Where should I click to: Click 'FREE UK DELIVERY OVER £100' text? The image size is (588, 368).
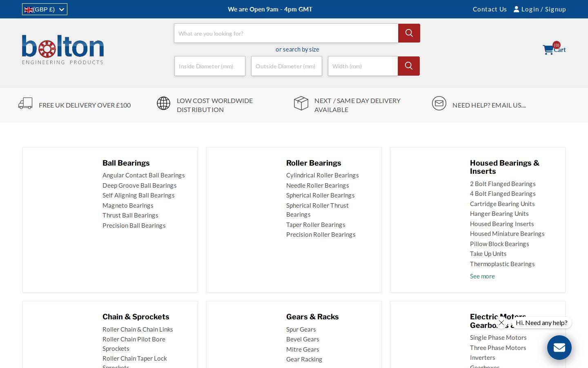85,105
